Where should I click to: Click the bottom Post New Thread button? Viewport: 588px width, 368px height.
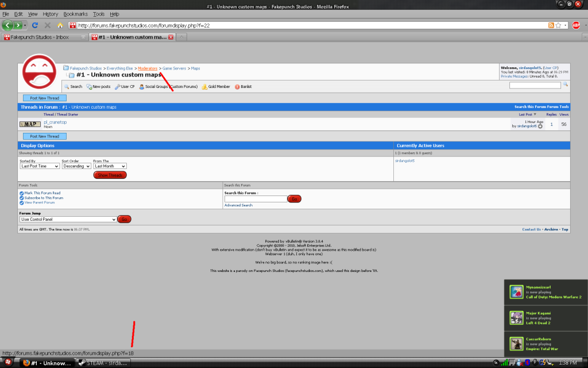tap(45, 136)
